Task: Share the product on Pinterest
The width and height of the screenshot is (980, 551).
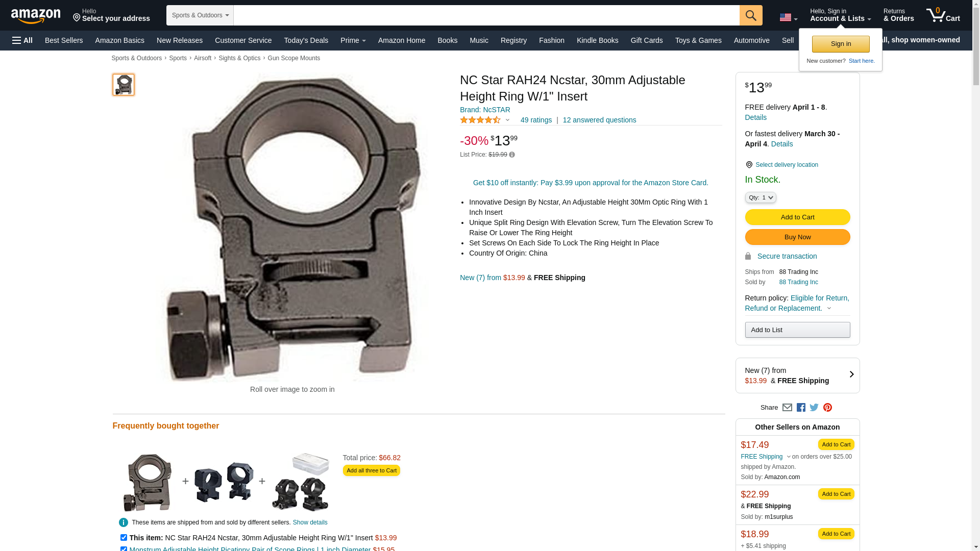Action: pos(827,408)
